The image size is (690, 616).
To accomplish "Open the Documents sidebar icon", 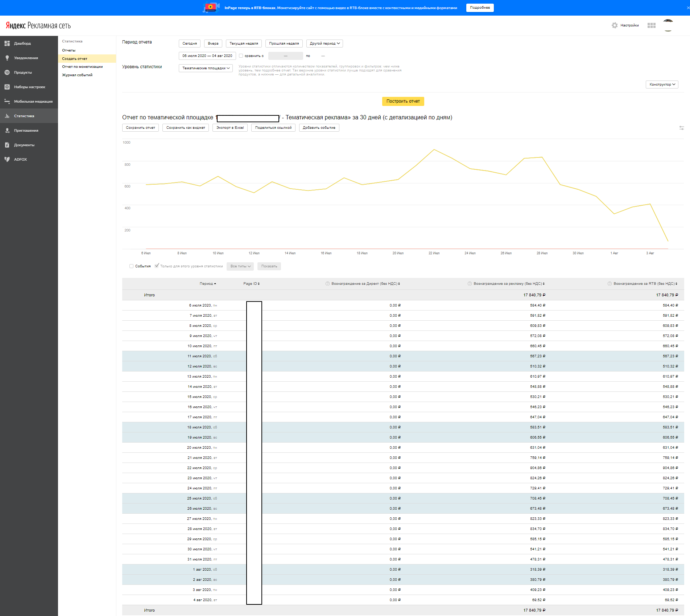I will (7, 145).
